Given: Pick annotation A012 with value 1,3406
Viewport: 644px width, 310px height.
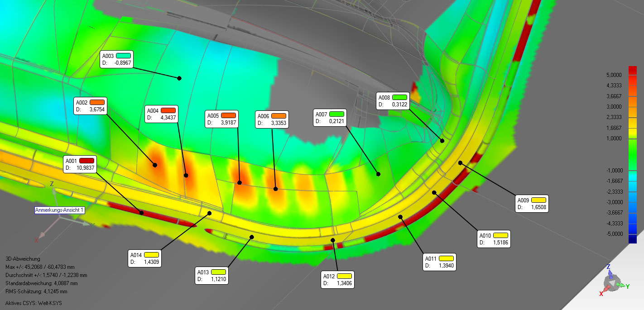Looking at the screenshot, I should coord(337,280).
